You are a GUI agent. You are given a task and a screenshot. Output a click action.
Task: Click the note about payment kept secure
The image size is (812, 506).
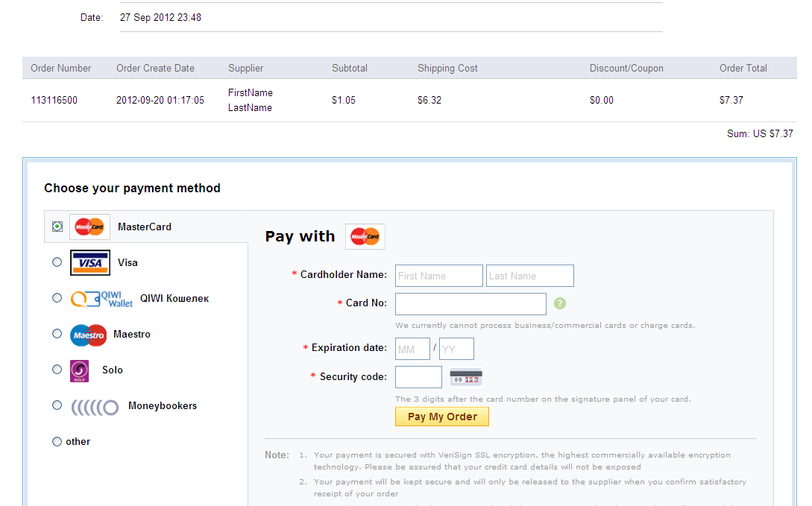tap(529, 488)
